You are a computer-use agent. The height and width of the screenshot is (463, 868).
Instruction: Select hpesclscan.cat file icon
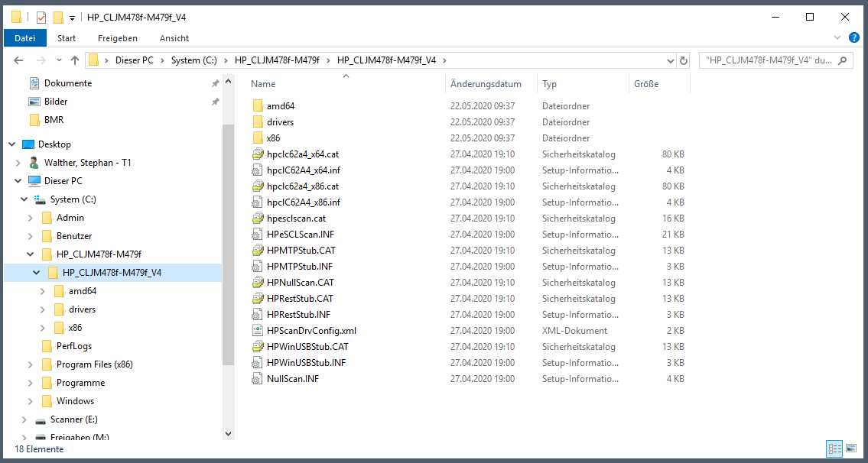[258, 218]
